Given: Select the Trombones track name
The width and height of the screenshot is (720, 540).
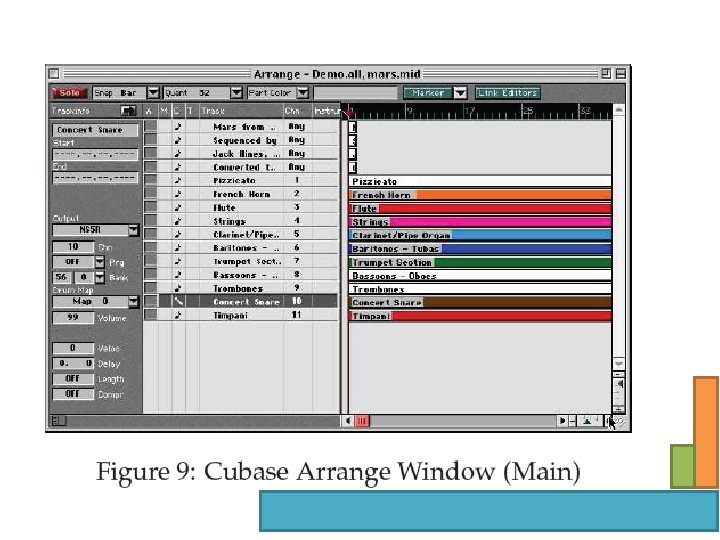Looking at the screenshot, I should click(x=238, y=289).
